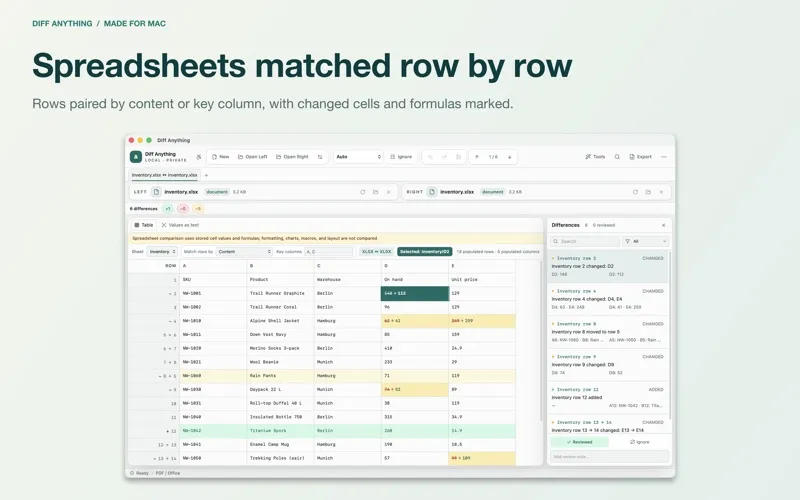
Task: Swap left and right files icon
Action: (x=320, y=157)
